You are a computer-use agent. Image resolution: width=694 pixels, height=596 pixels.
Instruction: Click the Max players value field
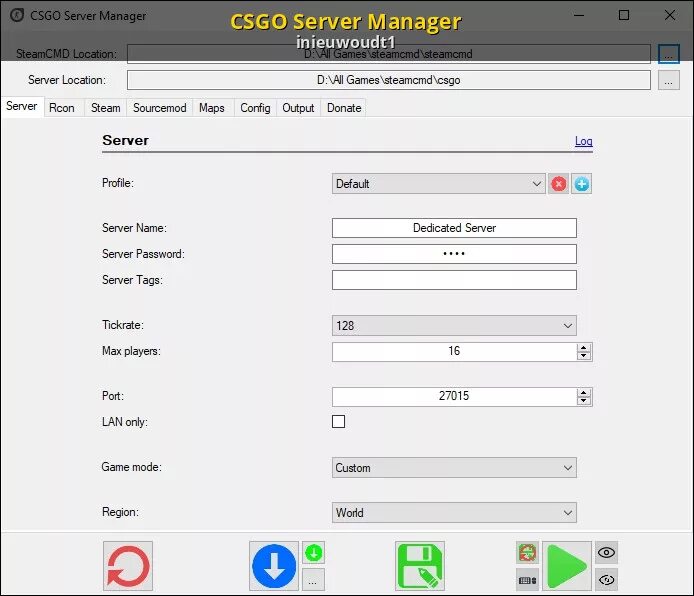click(454, 351)
